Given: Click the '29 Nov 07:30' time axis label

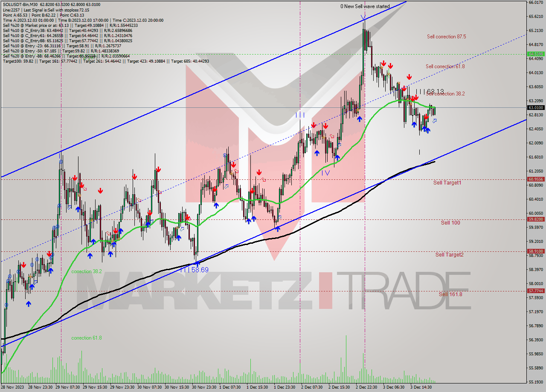Looking at the screenshot, I should (68, 388).
